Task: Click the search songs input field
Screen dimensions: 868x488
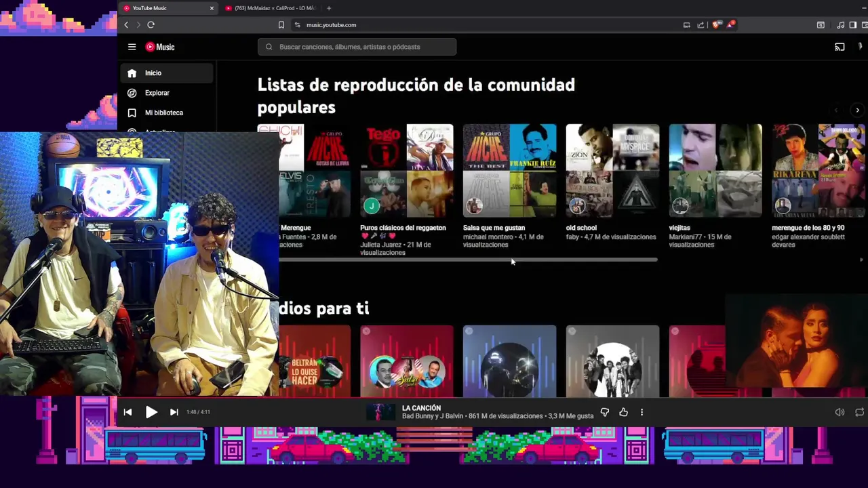Action: (x=357, y=47)
